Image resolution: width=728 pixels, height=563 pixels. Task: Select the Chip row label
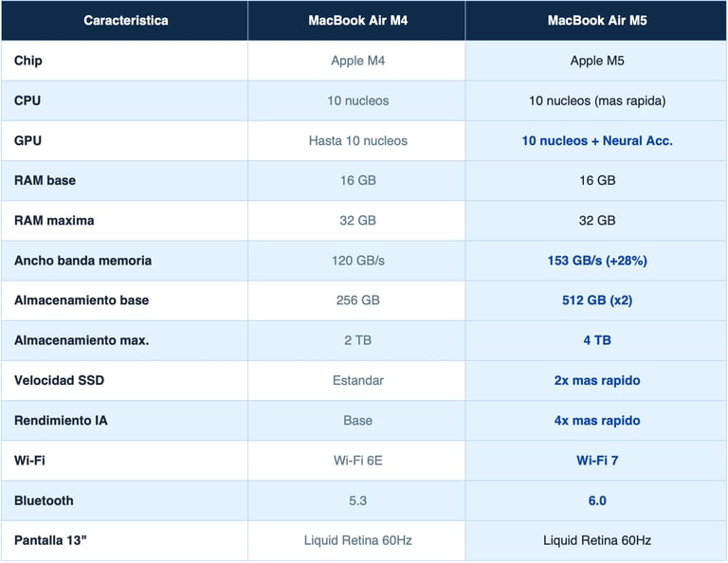pyautogui.click(x=28, y=61)
